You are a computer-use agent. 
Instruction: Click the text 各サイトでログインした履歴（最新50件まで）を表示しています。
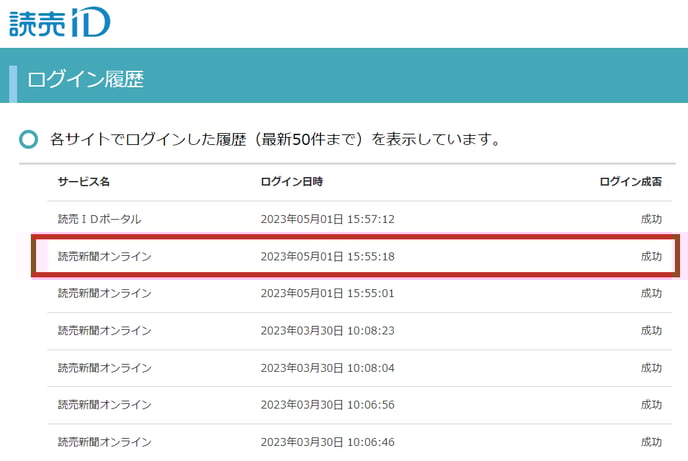point(275,139)
